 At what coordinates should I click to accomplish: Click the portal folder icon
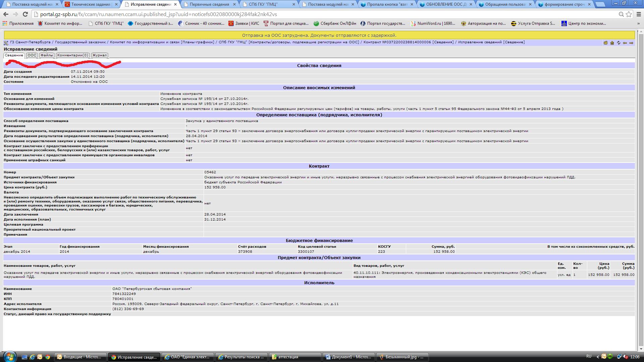pyautogui.click(x=605, y=43)
